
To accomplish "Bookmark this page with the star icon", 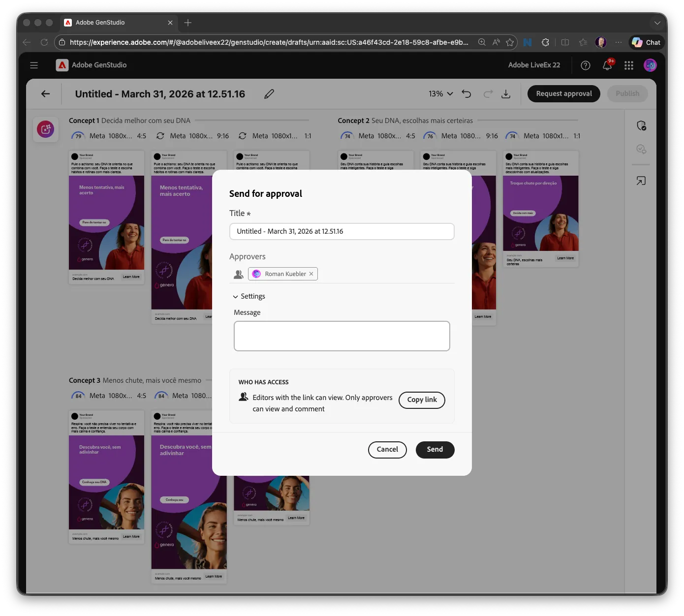I will tap(510, 42).
